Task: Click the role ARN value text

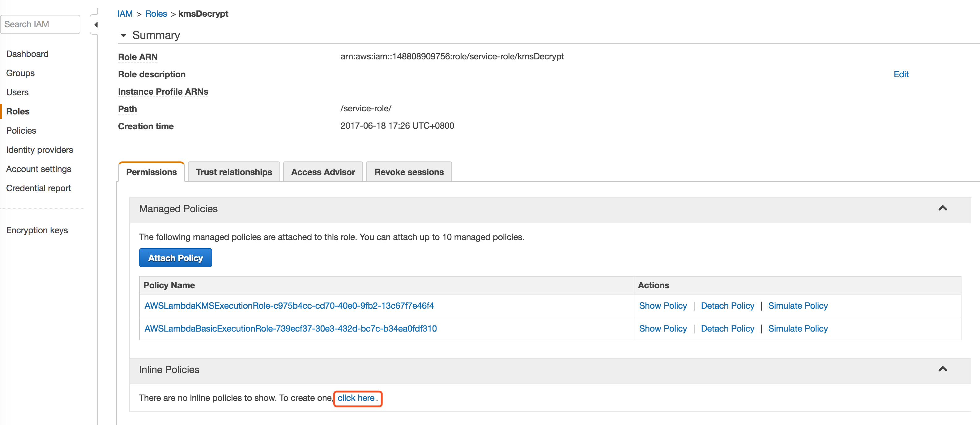Action: pos(452,57)
